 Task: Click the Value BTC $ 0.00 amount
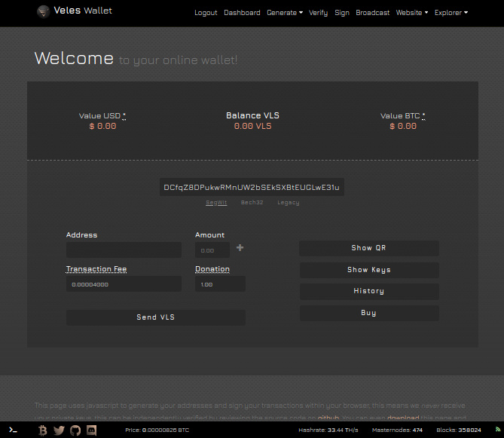(403, 126)
